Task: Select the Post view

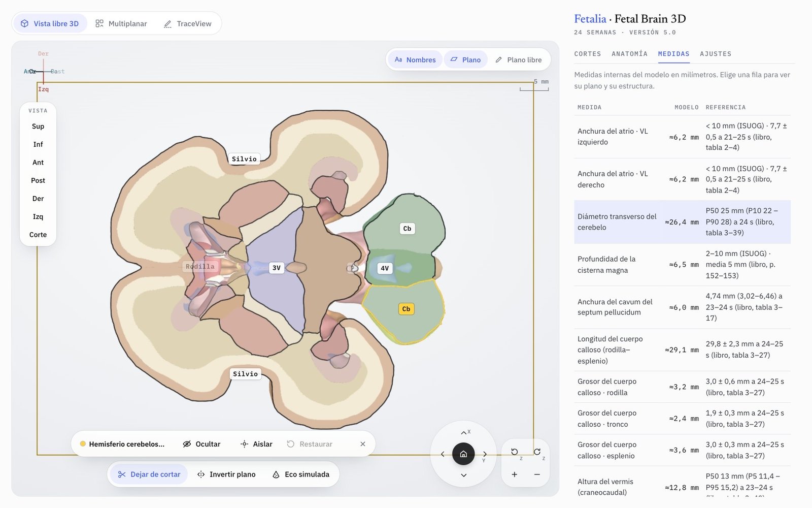Action: pos(38,180)
